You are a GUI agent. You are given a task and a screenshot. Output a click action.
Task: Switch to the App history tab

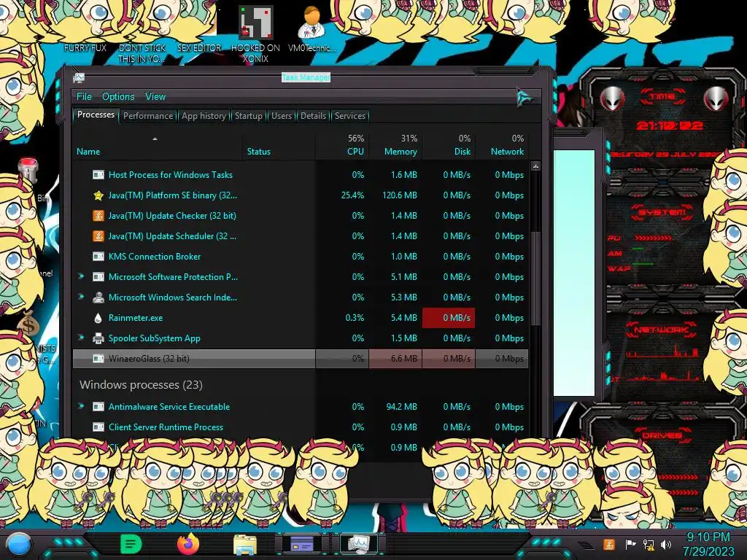point(204,116)
